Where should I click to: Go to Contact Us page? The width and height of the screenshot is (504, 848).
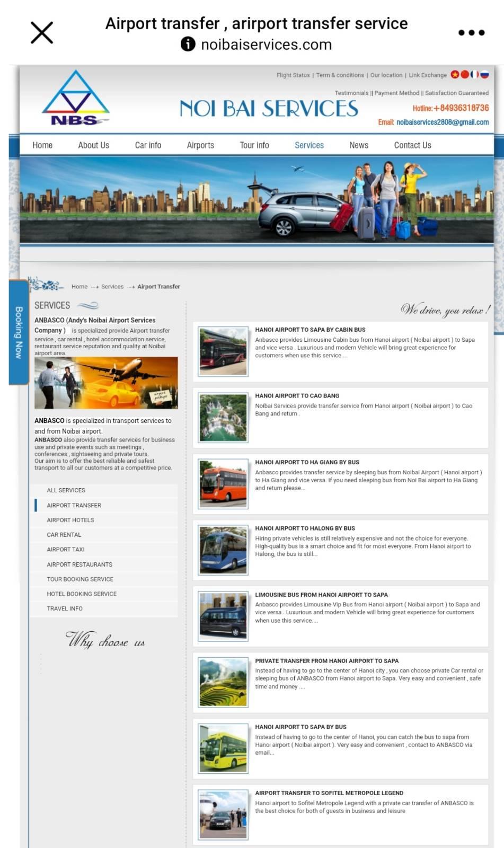pyautogui.click(x=412, y=145)
